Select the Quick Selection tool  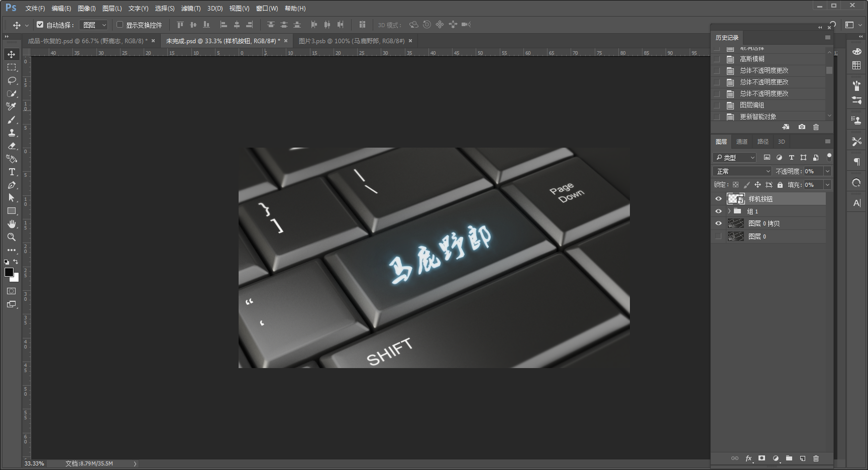(x=12, y=93)
